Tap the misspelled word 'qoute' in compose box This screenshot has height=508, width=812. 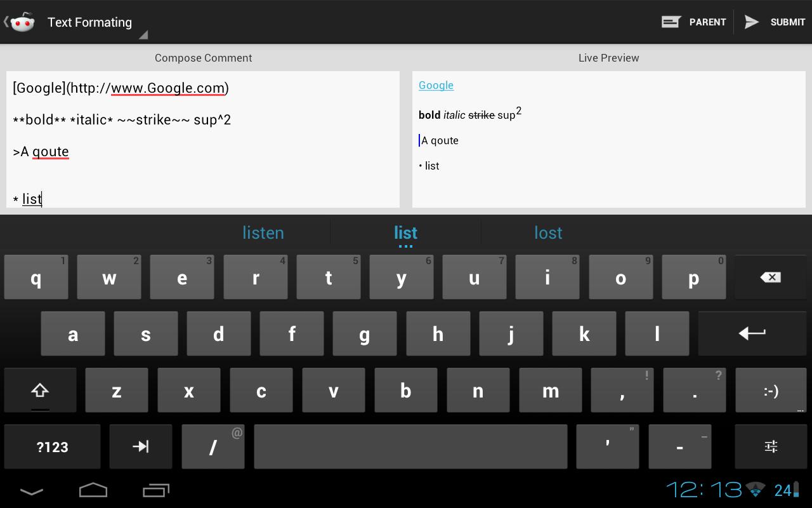pyautogui.click(x=50, y=152)
